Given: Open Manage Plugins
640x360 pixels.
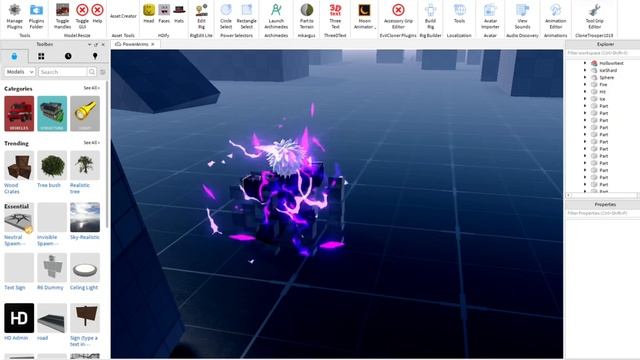Looking at the screenshot, I should 15,16.
